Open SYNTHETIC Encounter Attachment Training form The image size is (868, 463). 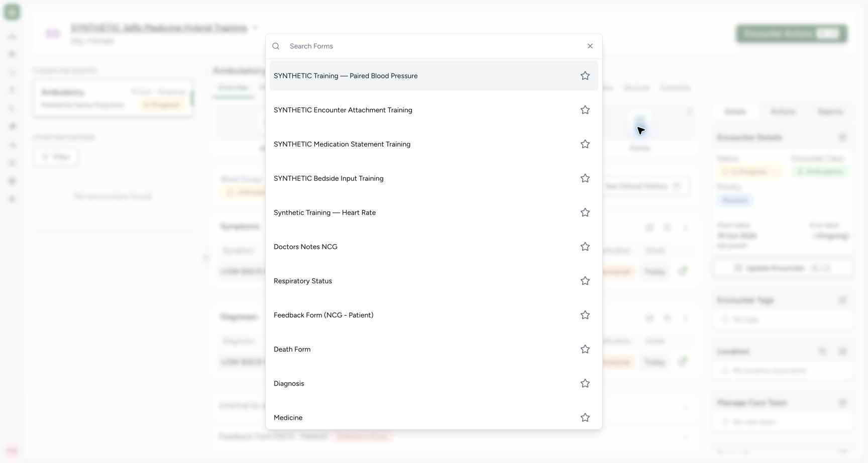click(x=433, y=110)
